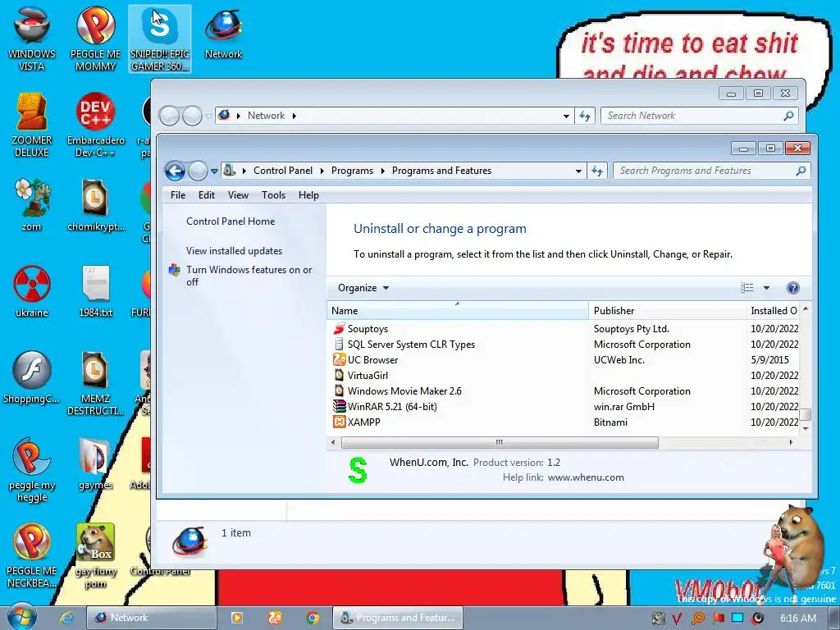
Task: Select the Skype SNIPED!! EPIC GAMER icon
Action: [160, 39]
